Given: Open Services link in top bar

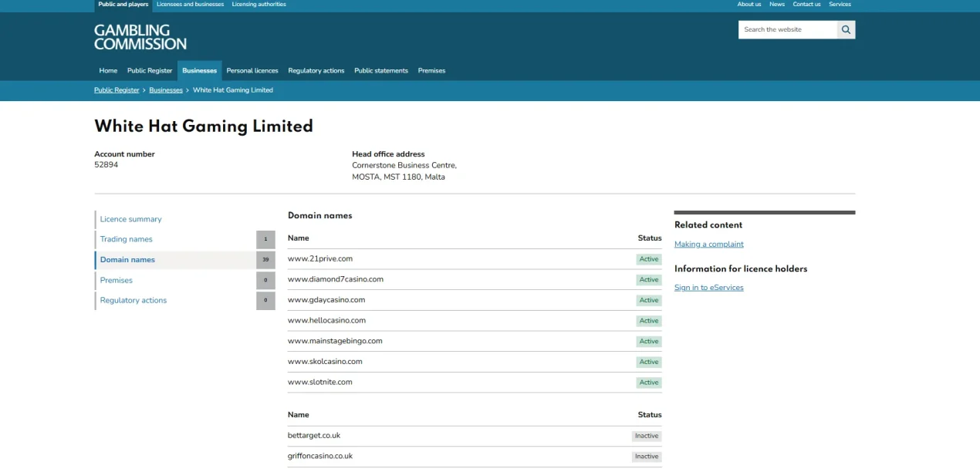Looking at the screenshot, I should click(x=840, y=5).
